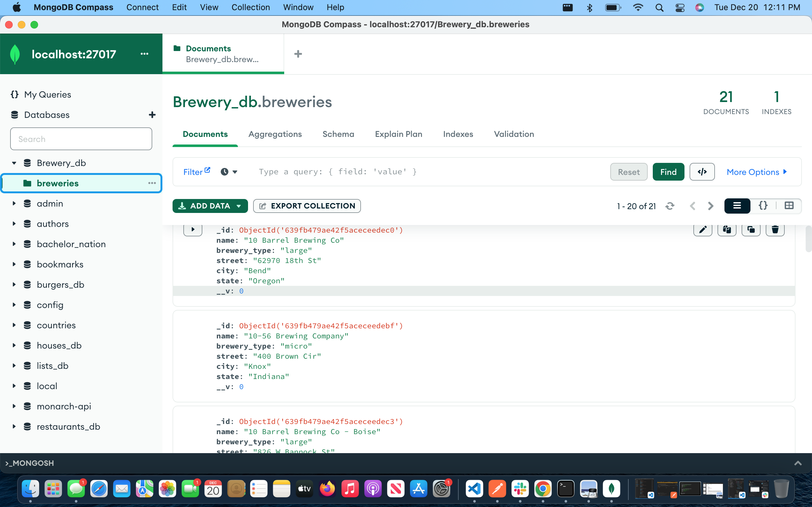This screenshot has height=507, width=812.
Task: Expand the MONGOSH shell panel
Action: [798, 463]
